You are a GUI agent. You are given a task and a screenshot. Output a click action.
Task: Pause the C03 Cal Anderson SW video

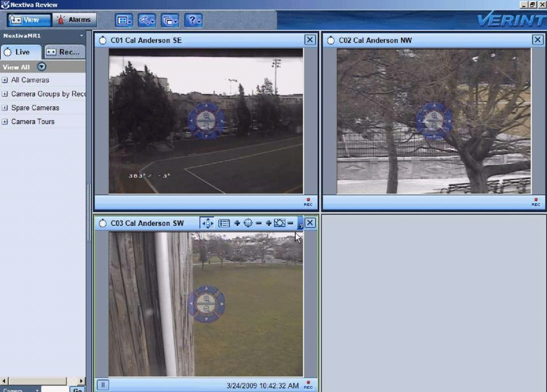(103, 385)
